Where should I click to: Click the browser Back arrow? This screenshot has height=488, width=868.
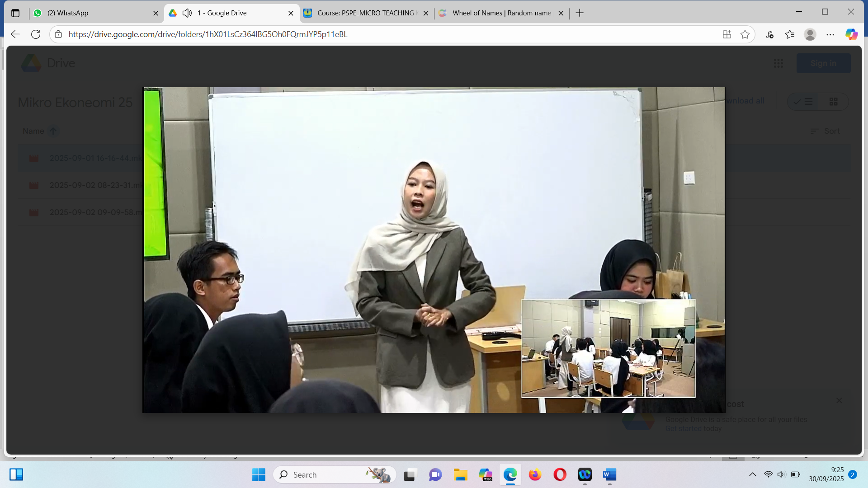click(15, 34)
